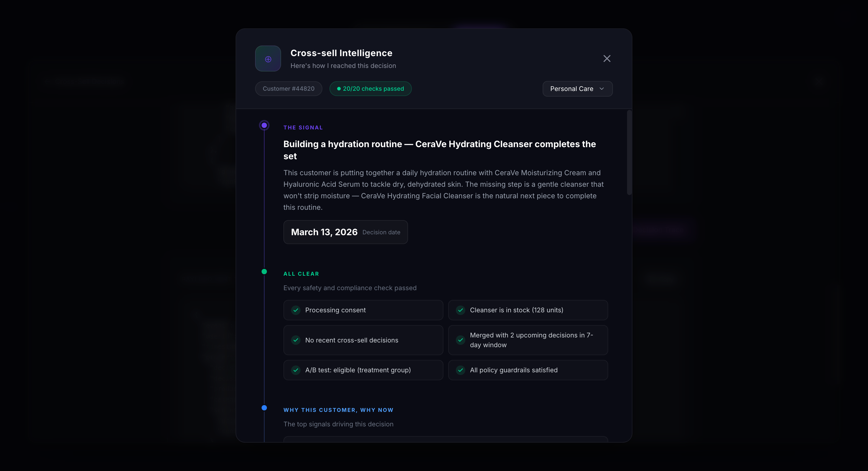Screen dimensions: 868x471
Task: Click the Merged upcoming decisions checkmark icon
Action: coord(460,340)
